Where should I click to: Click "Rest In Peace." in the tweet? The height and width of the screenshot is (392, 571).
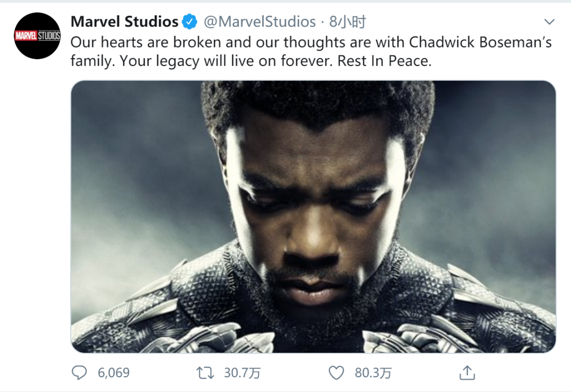coord(384,61)
